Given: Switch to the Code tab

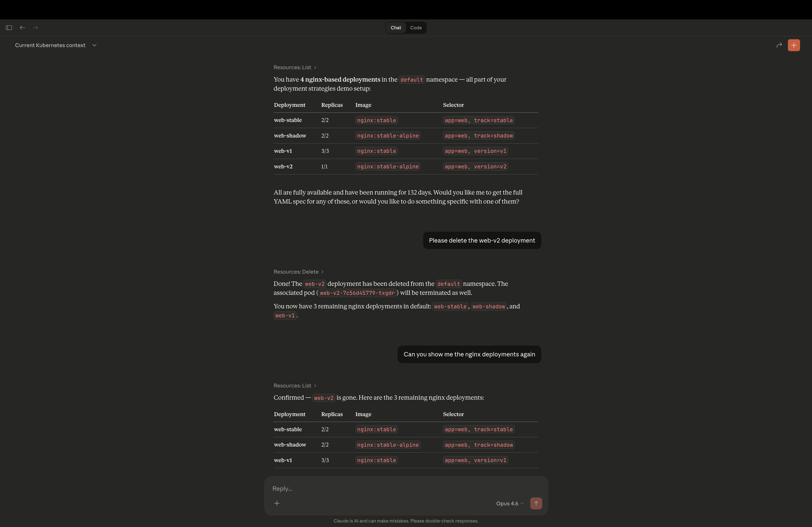Looking at the screenshot, I should click(x=416, y=27).
